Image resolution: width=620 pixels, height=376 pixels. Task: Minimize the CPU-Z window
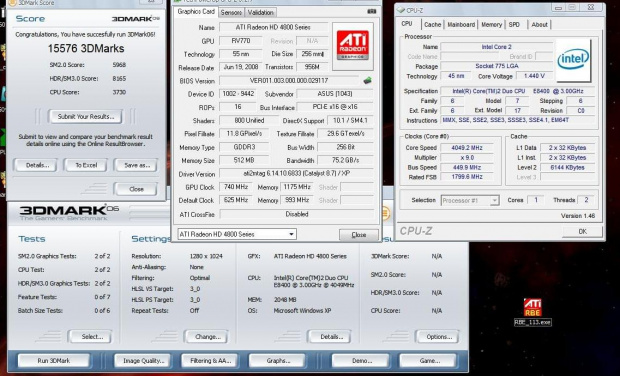[x=559, y=8]
